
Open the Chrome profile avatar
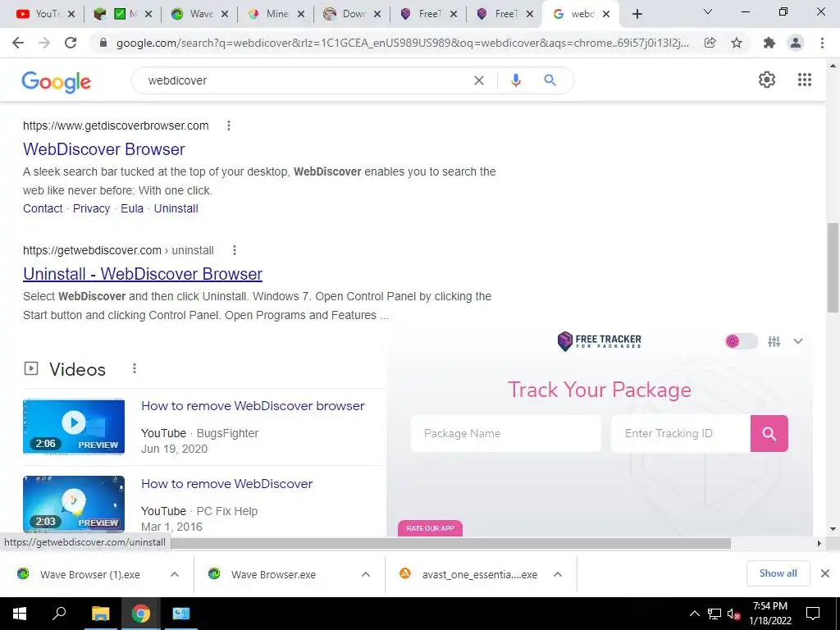click(796, 43)
